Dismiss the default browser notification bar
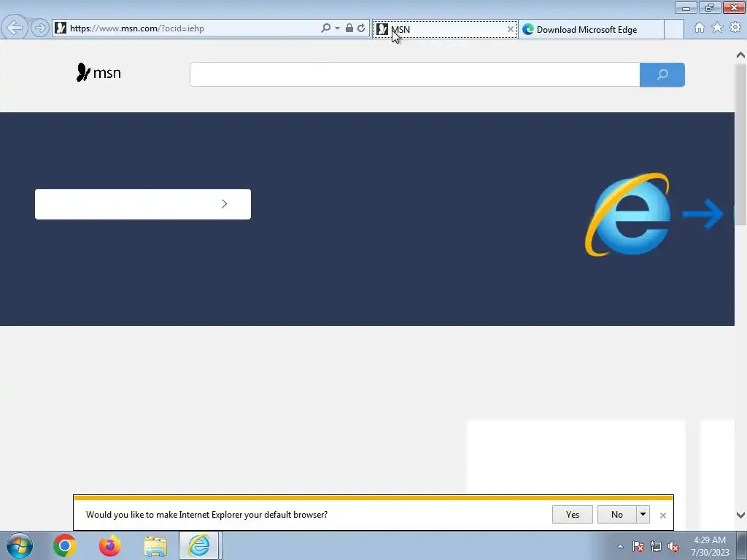The width and height of the screenshot is (747, 560). [662, 516]
